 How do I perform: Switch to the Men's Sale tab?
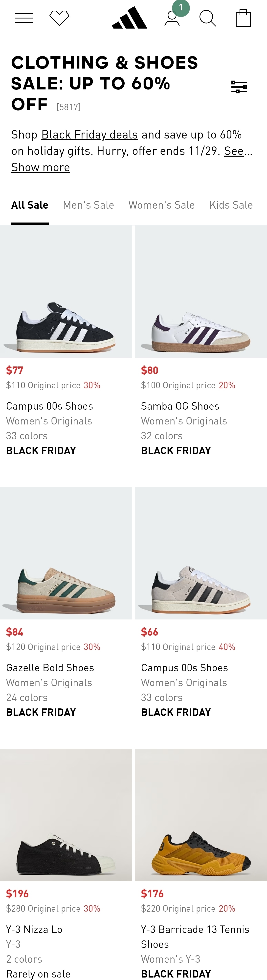coord(89,205)
